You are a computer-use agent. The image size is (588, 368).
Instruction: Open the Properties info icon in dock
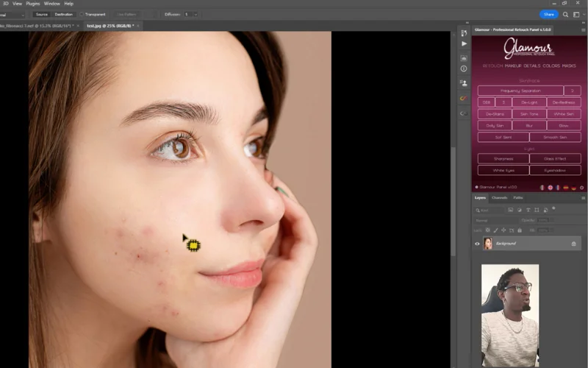464,68
